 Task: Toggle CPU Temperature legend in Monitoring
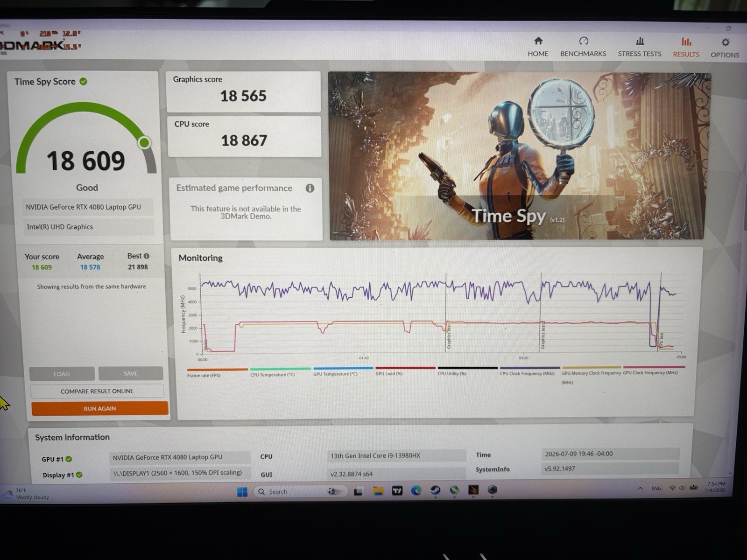tap(280, 372)
